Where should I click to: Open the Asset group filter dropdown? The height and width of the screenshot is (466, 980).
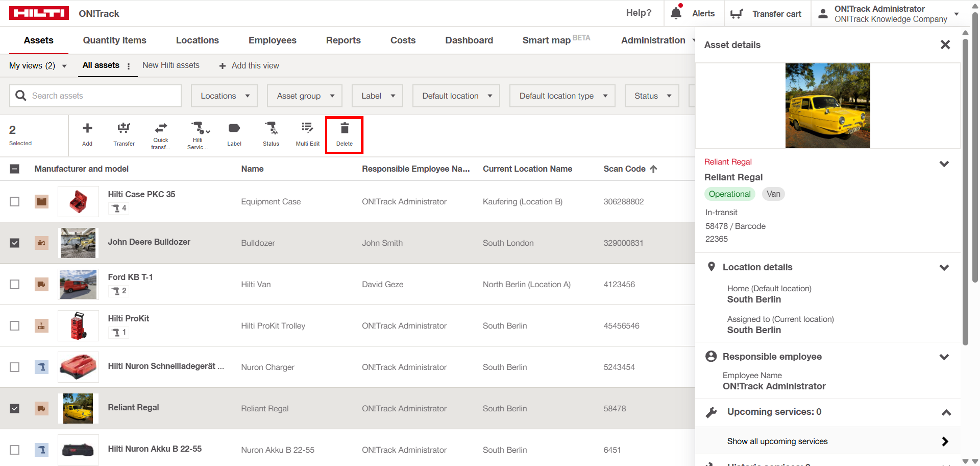pos(304,96)
